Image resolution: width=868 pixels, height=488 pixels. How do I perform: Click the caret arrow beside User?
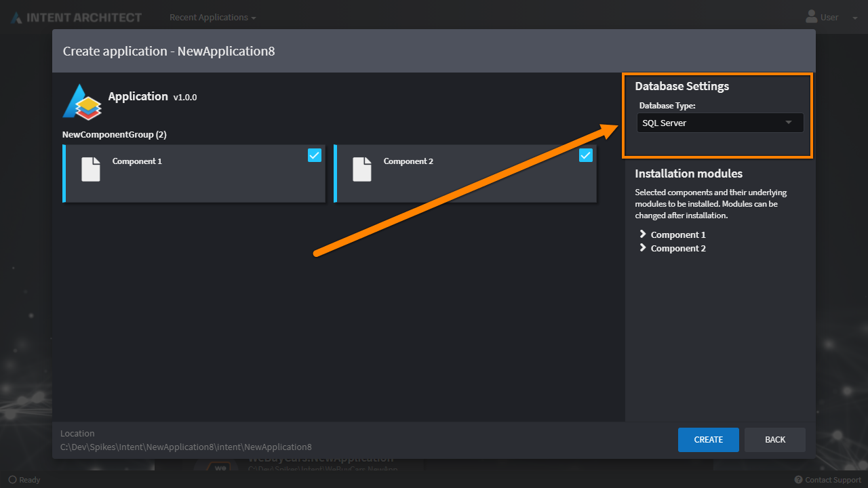[x=855, y=18]
